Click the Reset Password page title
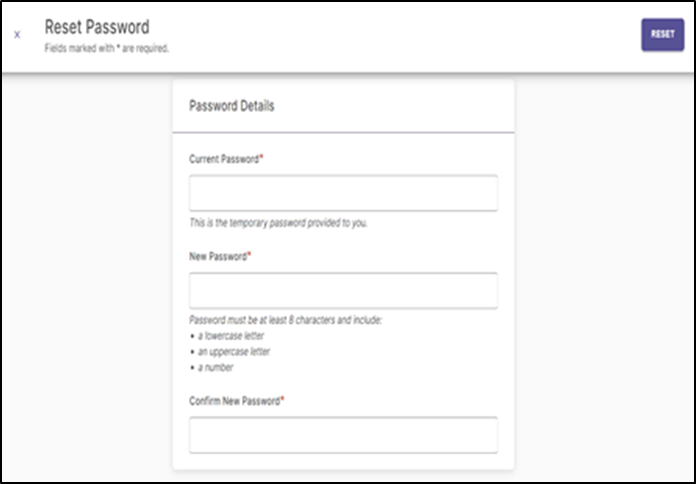The image size is (696, 484). (97, 27)
